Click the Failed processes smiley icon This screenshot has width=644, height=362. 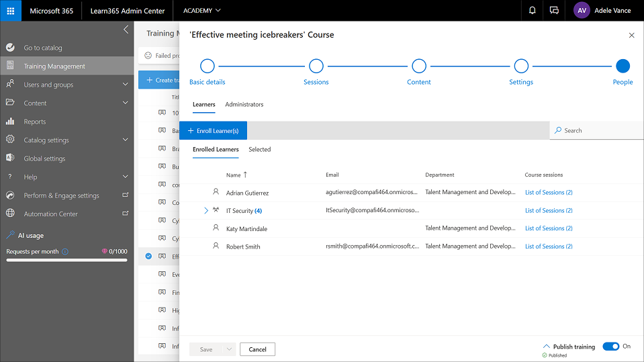(x=148, y=56)
